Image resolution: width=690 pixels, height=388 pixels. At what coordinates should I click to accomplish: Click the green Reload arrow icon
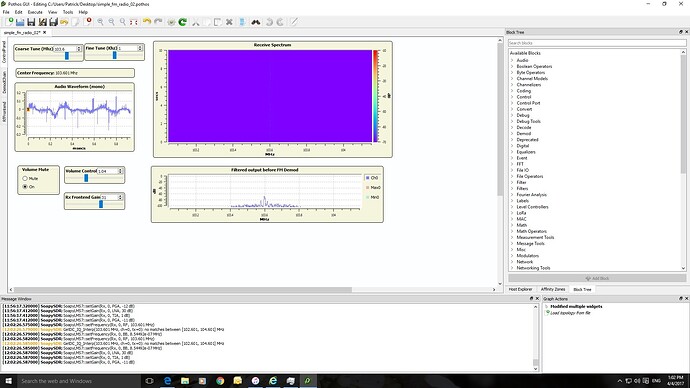183,22
